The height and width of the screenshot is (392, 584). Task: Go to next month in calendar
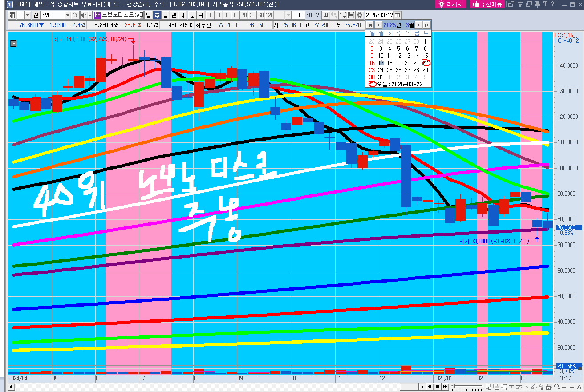(418, 25)
